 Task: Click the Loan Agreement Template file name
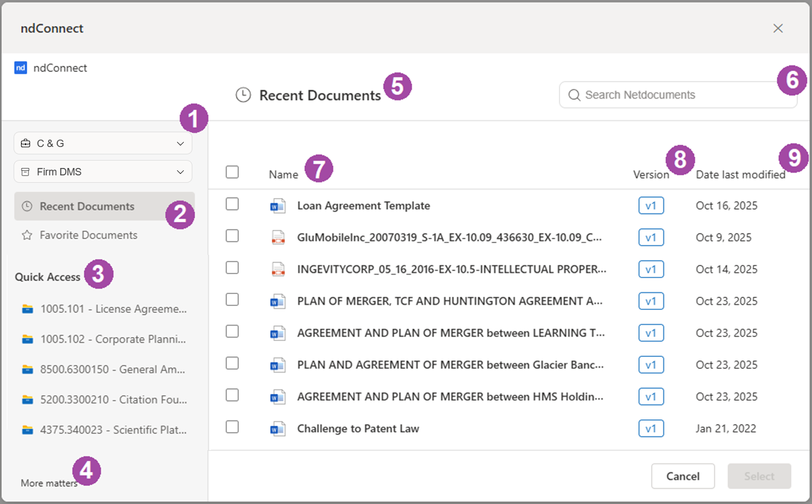[x=364, y=205]
